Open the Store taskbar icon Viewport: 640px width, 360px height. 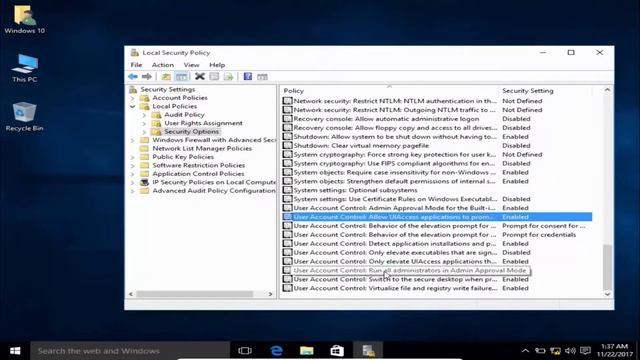point(337,351)
